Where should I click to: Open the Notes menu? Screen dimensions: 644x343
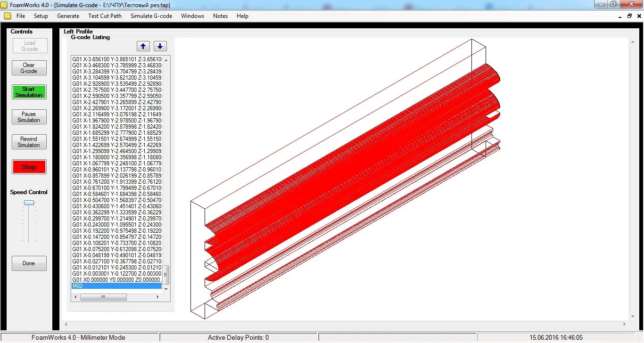(x=220, y=16)
